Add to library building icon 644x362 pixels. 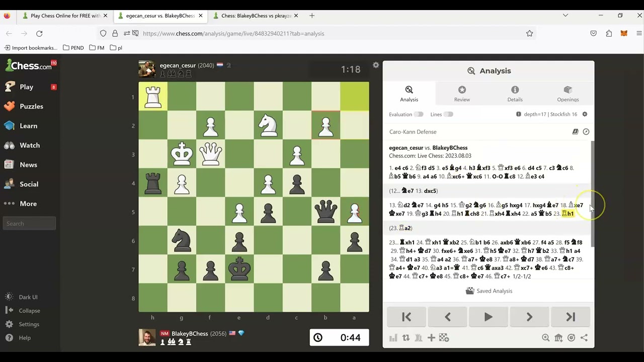point(558,338)
